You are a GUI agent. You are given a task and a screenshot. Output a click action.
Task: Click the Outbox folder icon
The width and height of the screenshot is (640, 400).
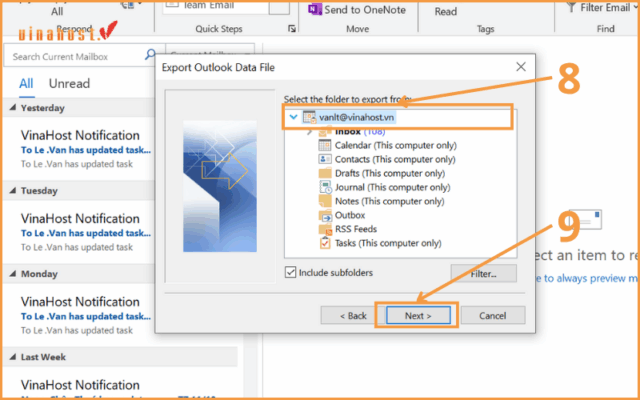325,215
